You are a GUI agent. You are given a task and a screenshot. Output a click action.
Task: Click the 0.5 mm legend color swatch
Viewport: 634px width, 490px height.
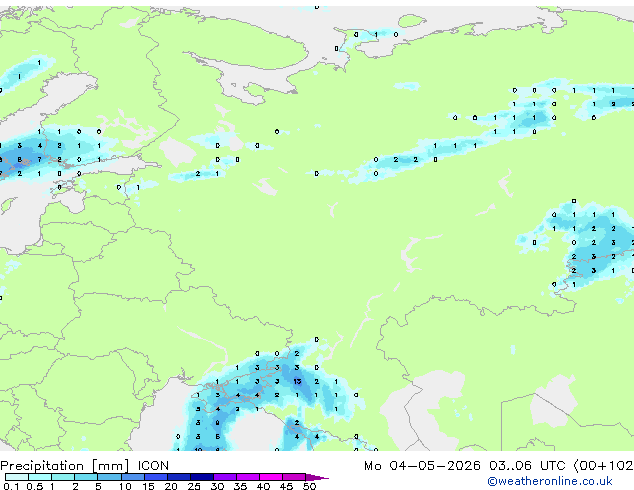(x=40, y=477)
